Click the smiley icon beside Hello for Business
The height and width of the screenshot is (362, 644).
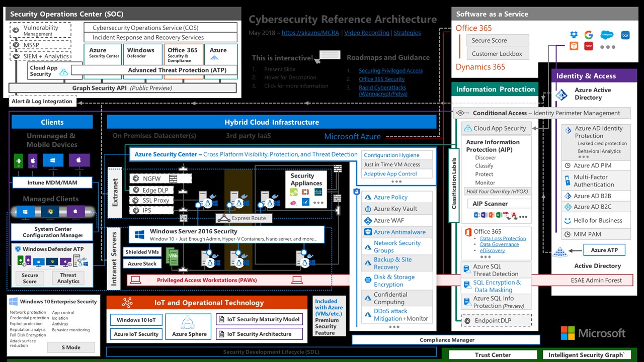coord(568,221)
